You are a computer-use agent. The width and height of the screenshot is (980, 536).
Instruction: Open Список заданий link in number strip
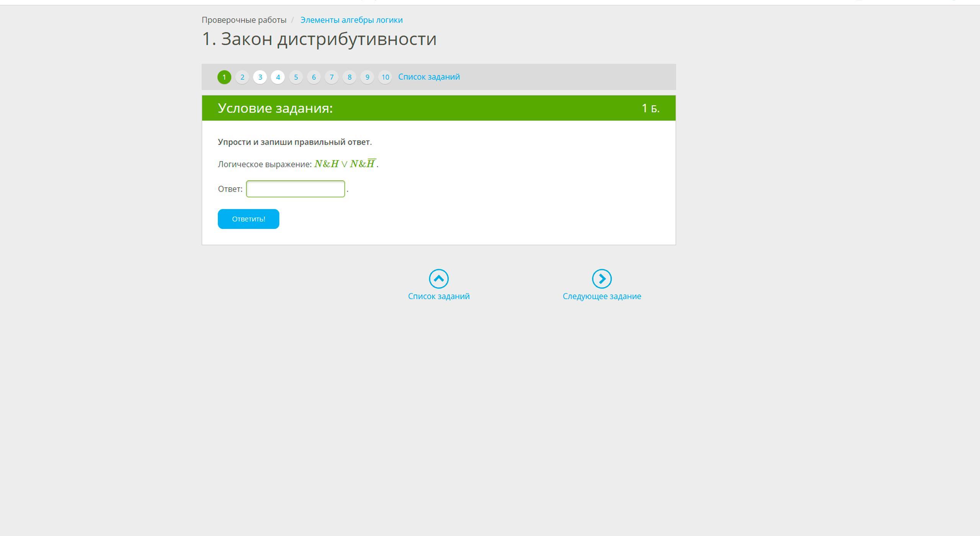[429, 77]
